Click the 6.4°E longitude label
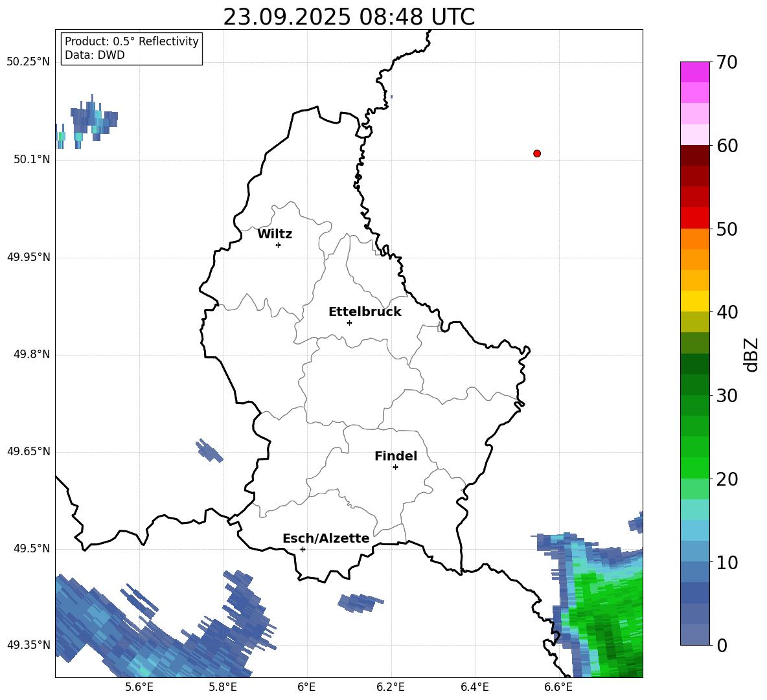 [x=474, y=687]
